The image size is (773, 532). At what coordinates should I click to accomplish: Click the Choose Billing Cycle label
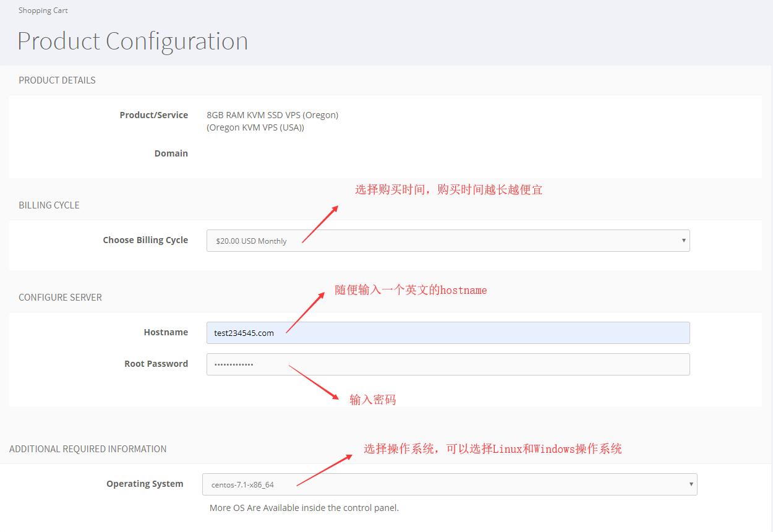click(145, 240)
